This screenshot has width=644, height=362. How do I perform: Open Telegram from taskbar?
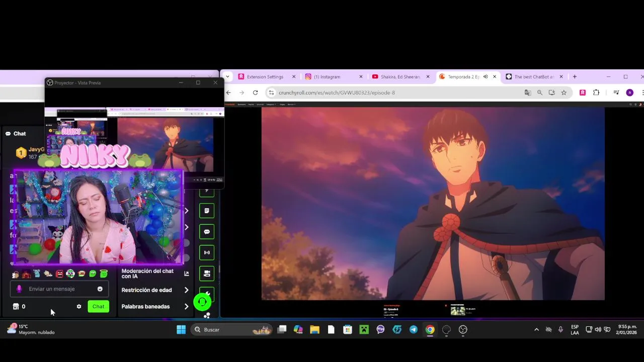point(414,330)
